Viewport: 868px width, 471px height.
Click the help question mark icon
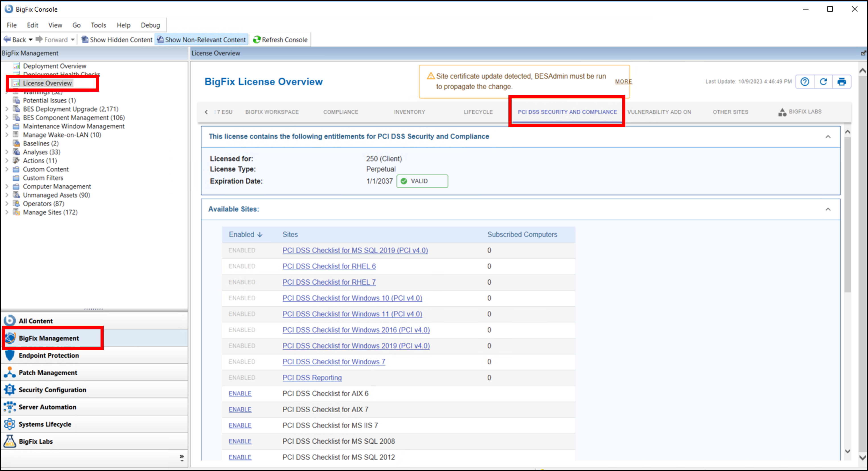click(x=805, y=82)
